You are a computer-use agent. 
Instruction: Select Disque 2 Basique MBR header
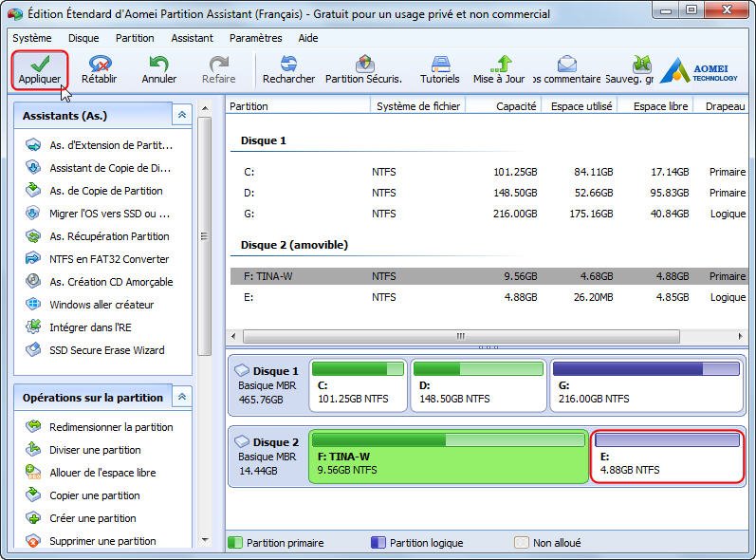267,456
